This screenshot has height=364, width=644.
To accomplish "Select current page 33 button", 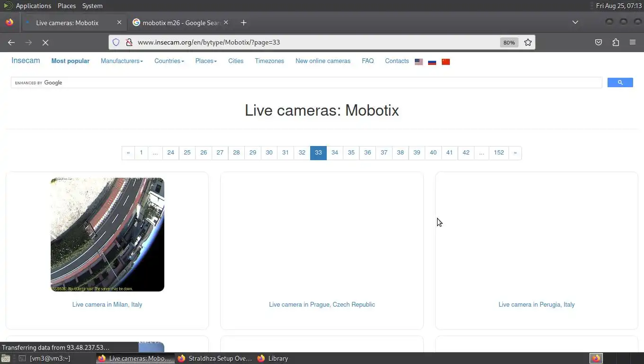I will [318, 153].
